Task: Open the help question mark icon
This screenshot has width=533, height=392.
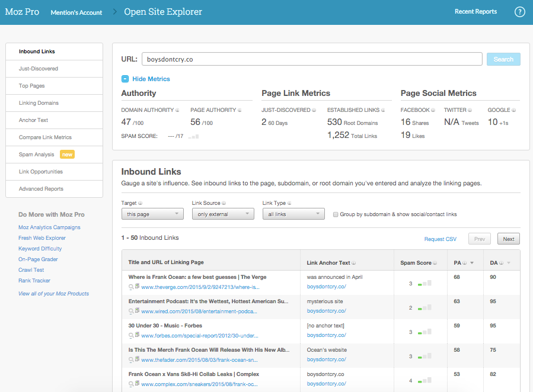Action: [x=519, y=12]
